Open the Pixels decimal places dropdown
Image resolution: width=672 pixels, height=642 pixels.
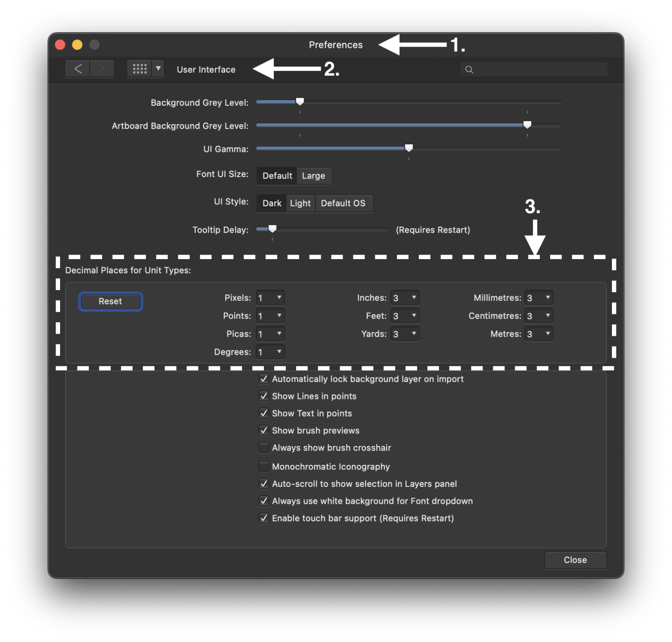tap(269, 297)
